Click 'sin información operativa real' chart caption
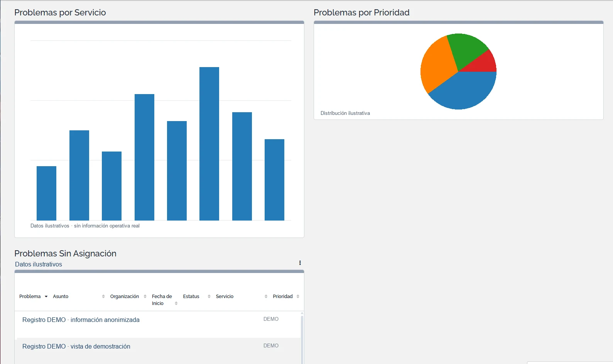 point(107,226)
